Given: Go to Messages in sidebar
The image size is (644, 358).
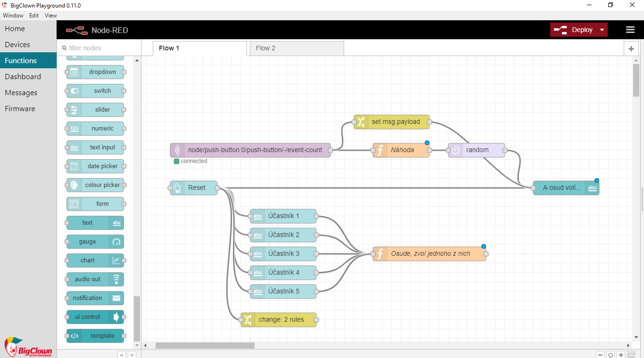Looking at the screenshot, I should click(28, 93).
